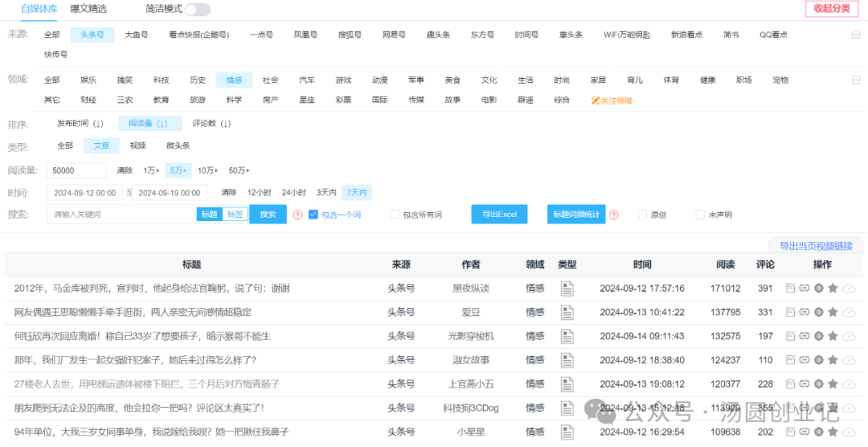Select the 10万+ reading threshold
This screenshot has height=447, width=868.
point(208,170)
